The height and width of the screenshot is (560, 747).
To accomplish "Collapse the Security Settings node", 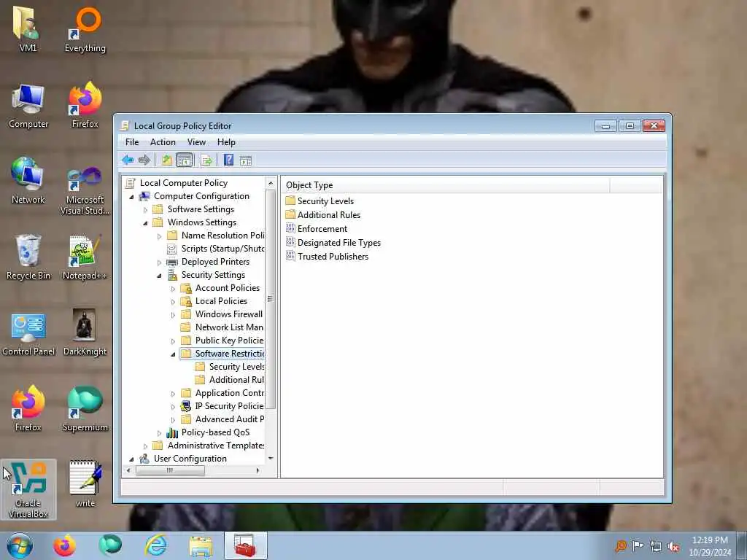I will click(x=160, y=275).
